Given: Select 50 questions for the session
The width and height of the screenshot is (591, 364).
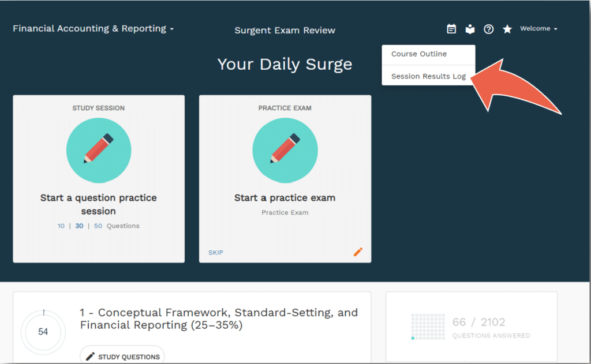Looking at the screenshot, I should [x=98, y=226].
